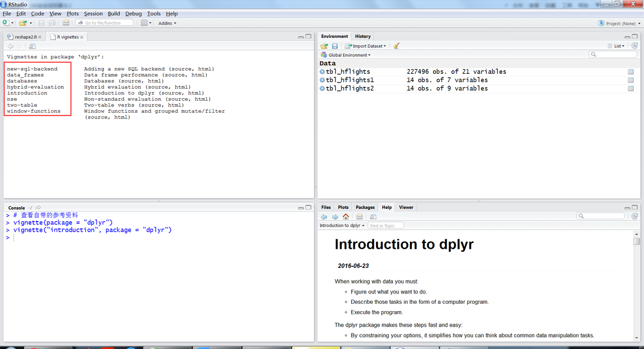Click the Save current document icon

[42, 23]
